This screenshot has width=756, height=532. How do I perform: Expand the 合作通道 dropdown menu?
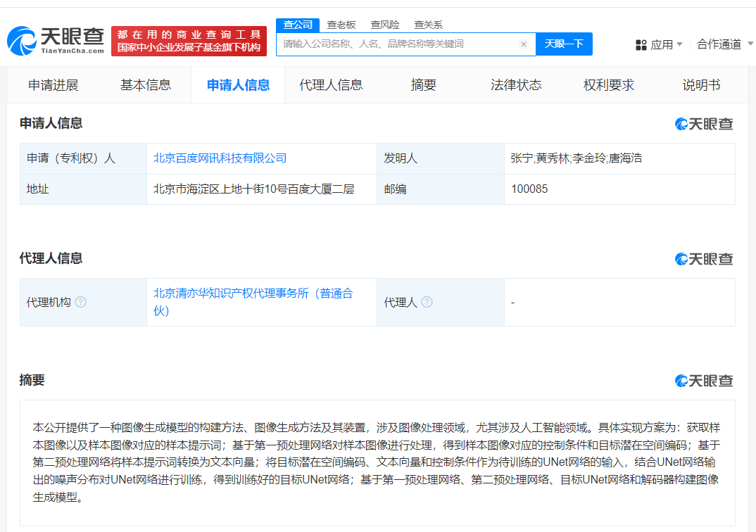(724, 45)
